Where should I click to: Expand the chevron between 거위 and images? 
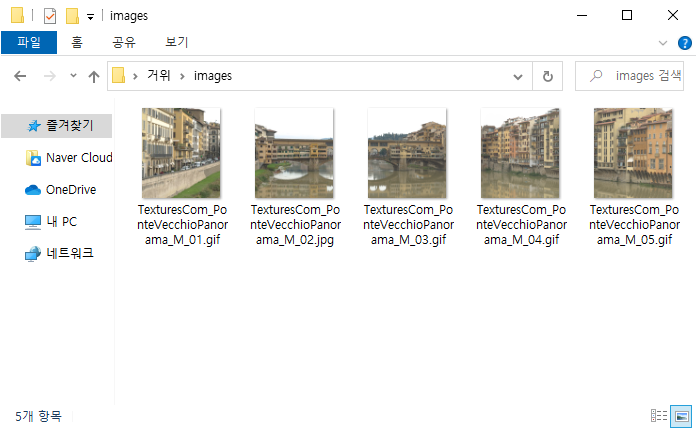click(182, 76)
